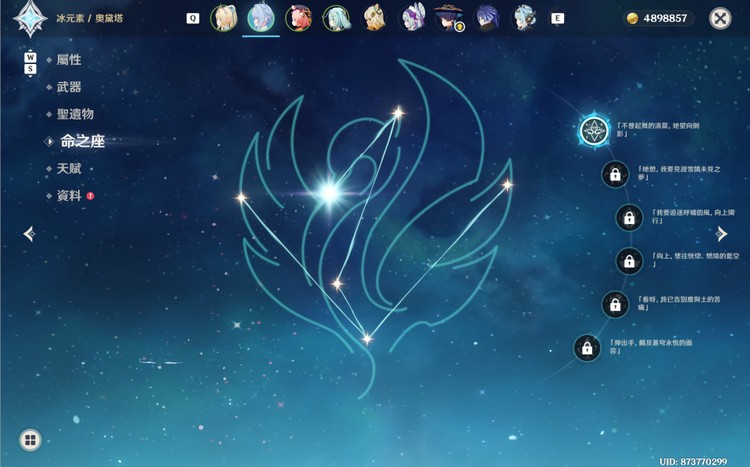Select the 命之座 constellation menu

click(x=82, y=141)
